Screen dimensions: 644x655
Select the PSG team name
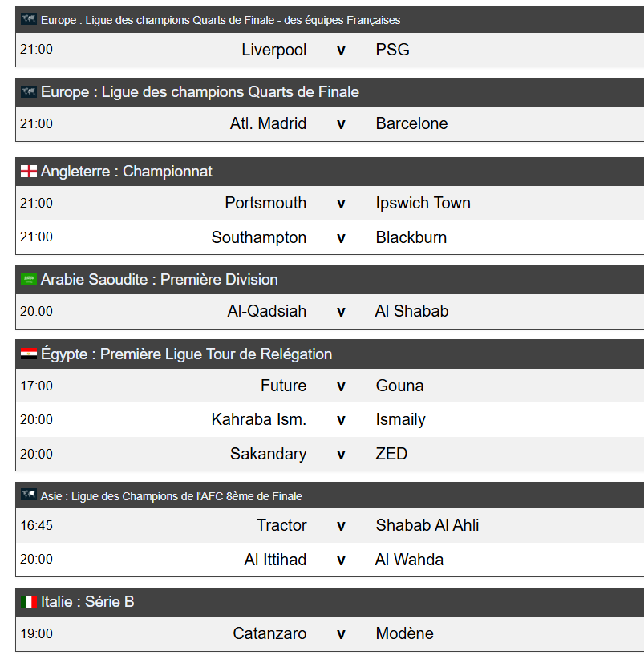[x=392, y=50]
